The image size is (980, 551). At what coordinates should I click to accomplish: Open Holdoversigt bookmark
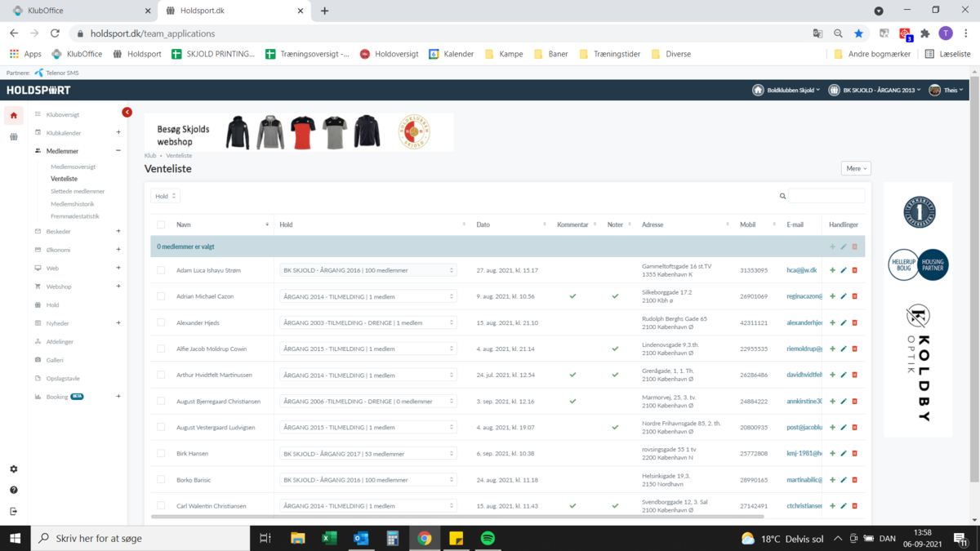(390, 54)
